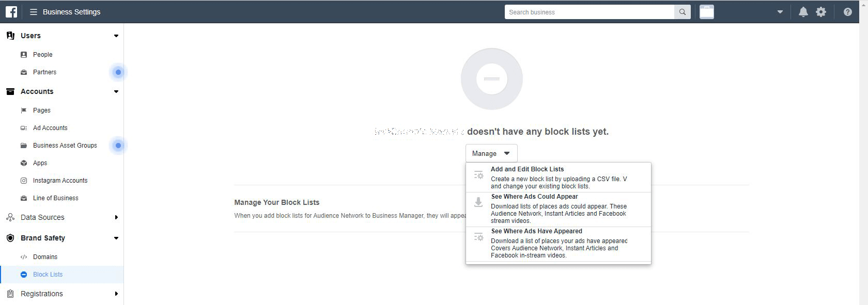
Task: Click the search magnifier button
Action: click(683, 12)
